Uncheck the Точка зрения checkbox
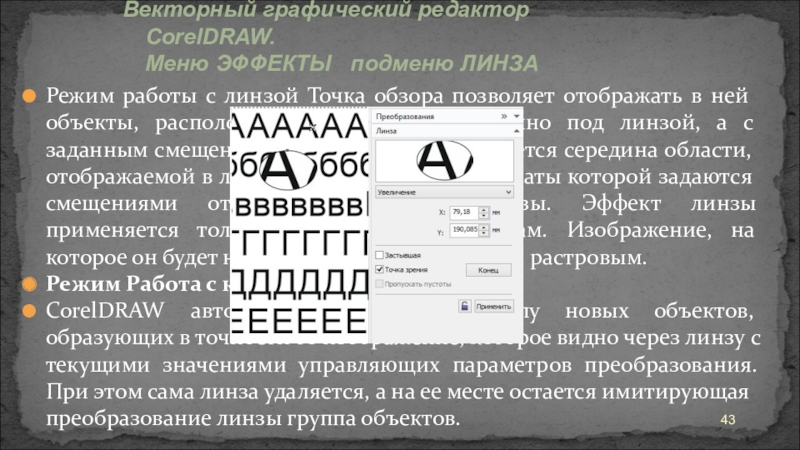The image size is (800, 450). [x=379, y=269]
